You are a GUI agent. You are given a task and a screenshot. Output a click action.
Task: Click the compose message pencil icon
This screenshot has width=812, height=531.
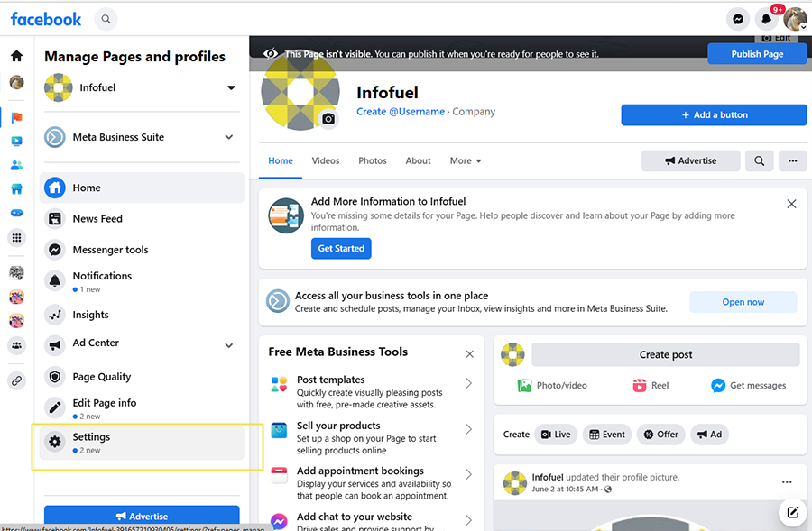(792, 513)
